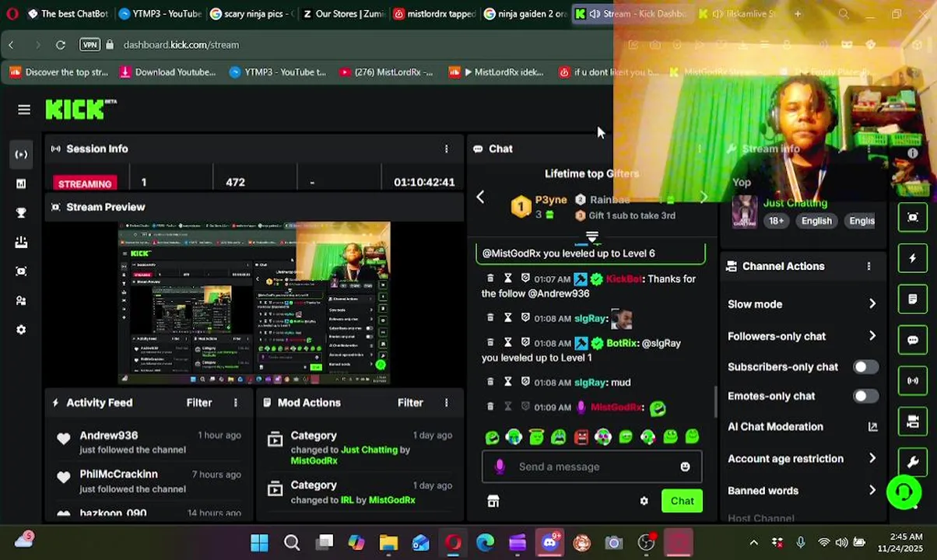This screenshot has width=937, height=560.
Task: Click shield icon on BotRix message
Action: pos(525,343)
